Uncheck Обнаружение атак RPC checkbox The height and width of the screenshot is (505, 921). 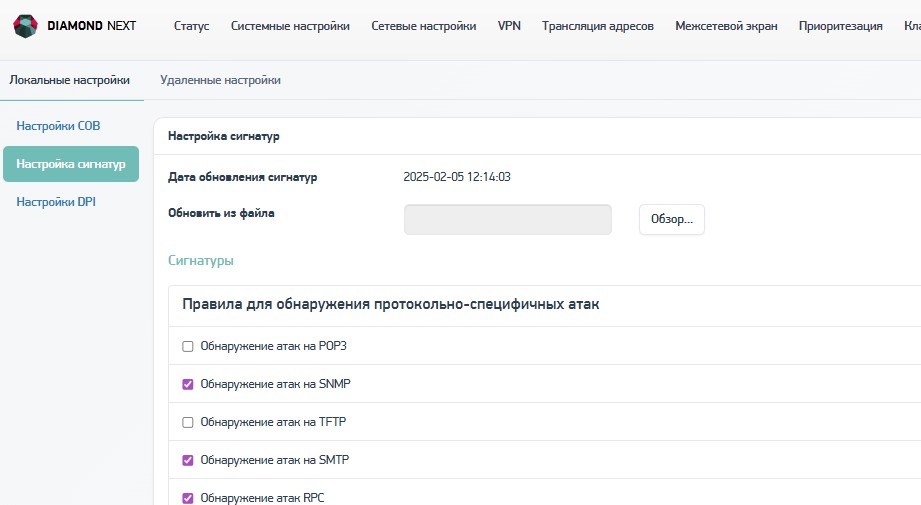pos(187,498)
